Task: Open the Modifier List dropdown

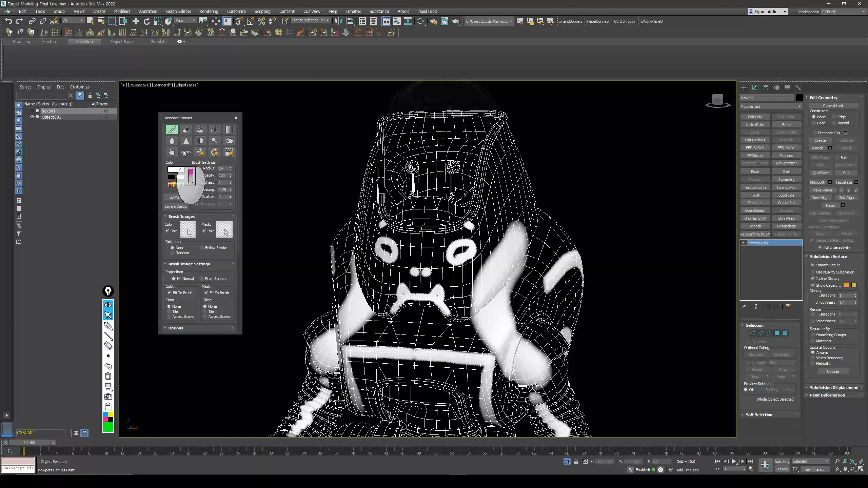Action: pos(770,106)
